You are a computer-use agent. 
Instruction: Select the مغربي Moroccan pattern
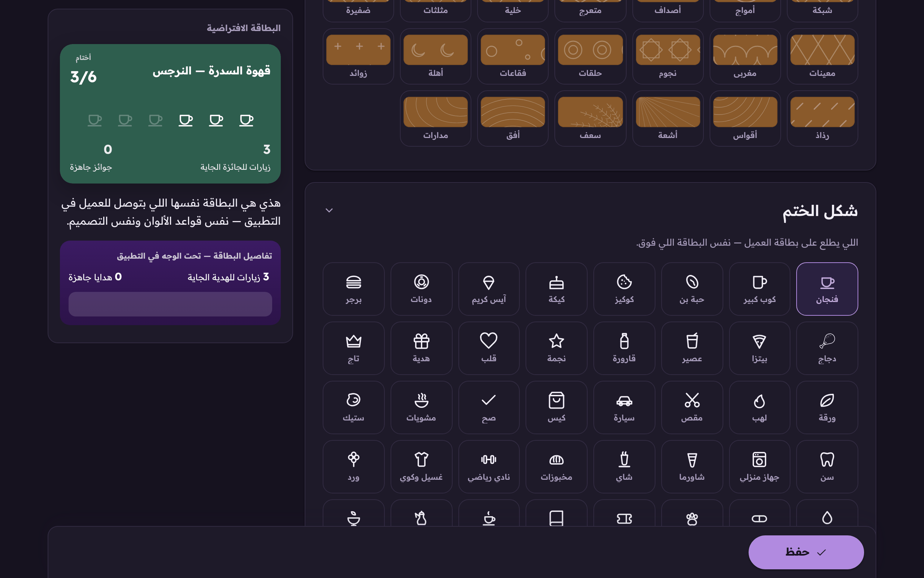[745, 56]
